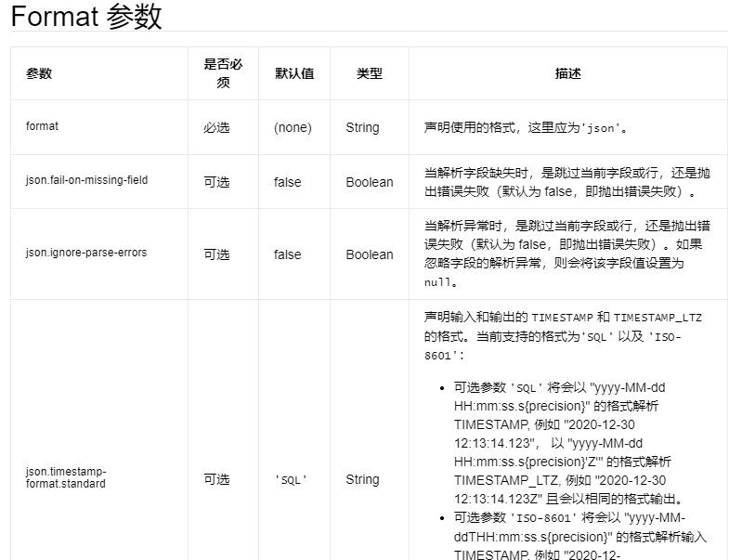
Task: Click '必选' in the format row
Action: click(x=216, y=127)
